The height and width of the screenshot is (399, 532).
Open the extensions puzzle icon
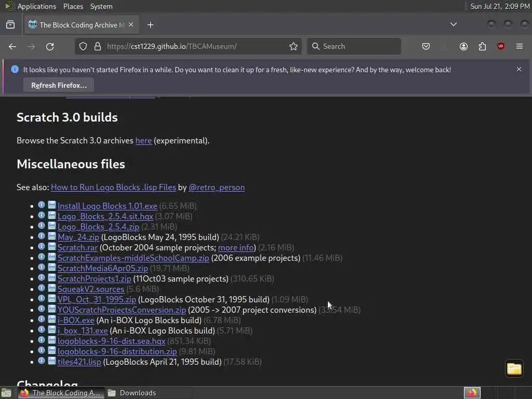click(482, 46)
